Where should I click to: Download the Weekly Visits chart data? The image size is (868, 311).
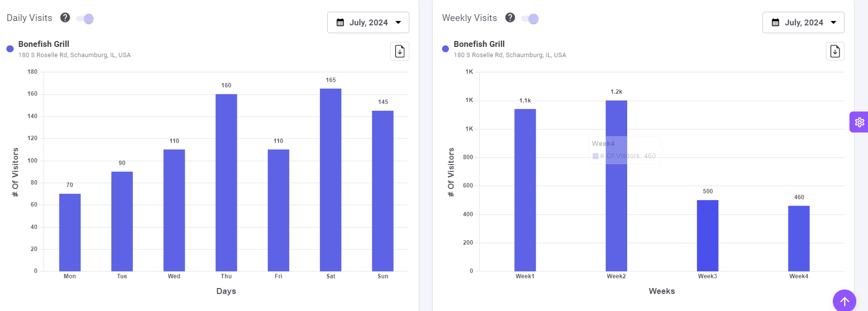pyautogui.click(x=835, y=51)
